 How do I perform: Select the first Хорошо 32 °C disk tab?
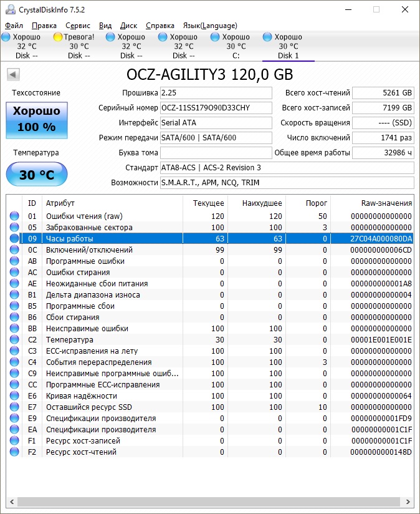[27, 46]
